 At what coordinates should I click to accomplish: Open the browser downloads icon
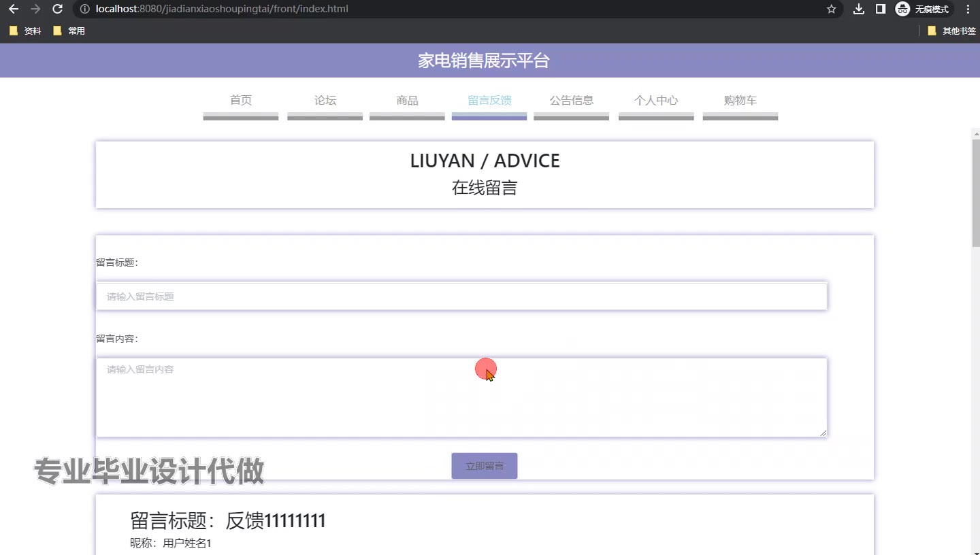point(859,9)
